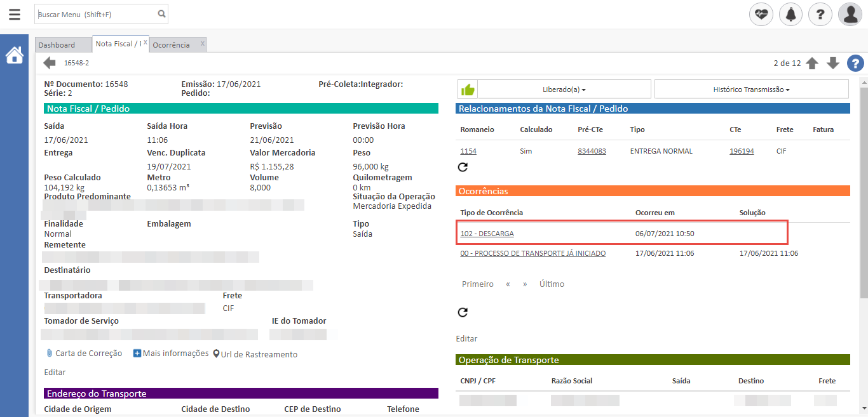Viewport: 868px width, 417px height.
Task: Go back using left arrow icon
Action: (x=50, y=63)
